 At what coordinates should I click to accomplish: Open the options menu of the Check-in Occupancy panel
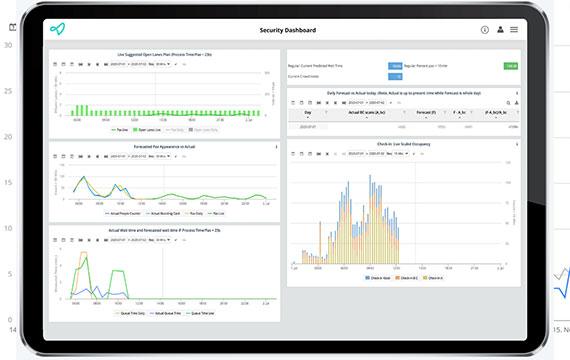point(517,144)
